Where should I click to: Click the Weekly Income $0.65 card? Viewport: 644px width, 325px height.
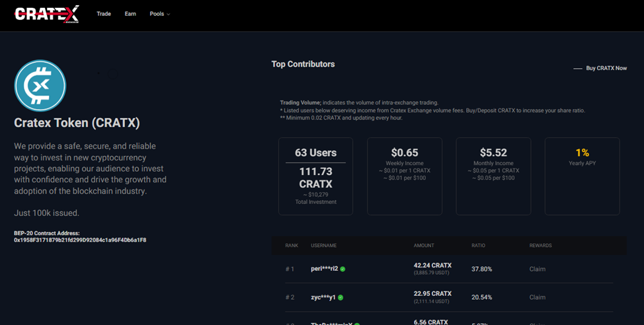tap(404, 176)
